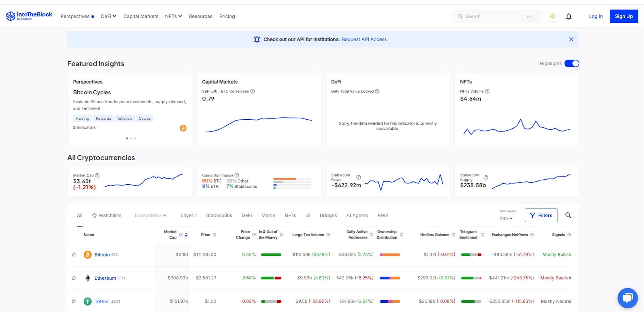Open the chat support bubble
This screenshot has width=644, height=312.
(627, 298)
